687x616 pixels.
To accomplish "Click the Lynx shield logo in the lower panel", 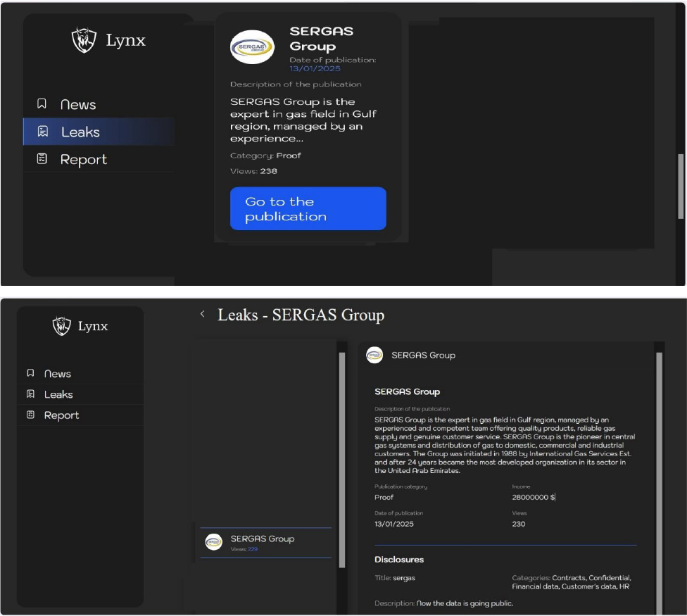I will 61,326.
